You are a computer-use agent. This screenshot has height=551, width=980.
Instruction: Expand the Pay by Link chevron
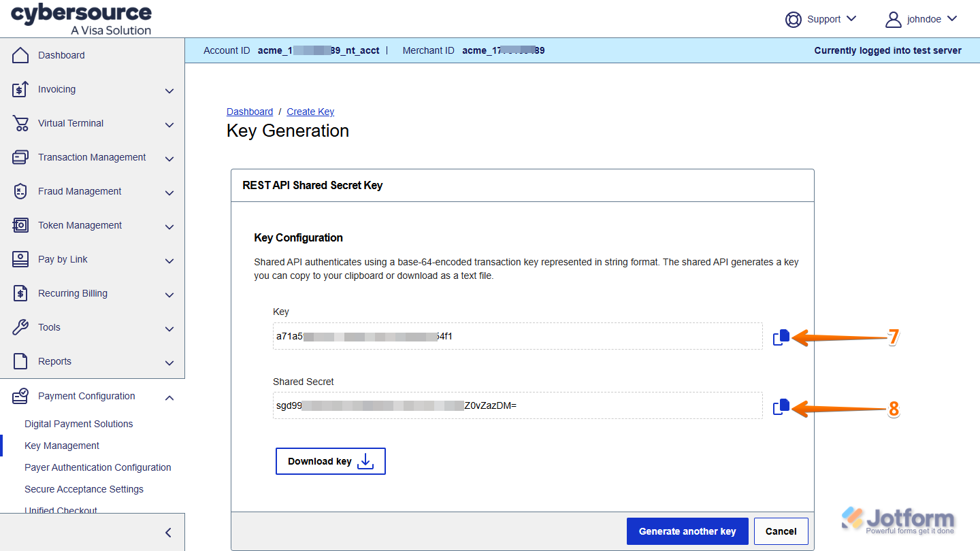coord(169,261)
